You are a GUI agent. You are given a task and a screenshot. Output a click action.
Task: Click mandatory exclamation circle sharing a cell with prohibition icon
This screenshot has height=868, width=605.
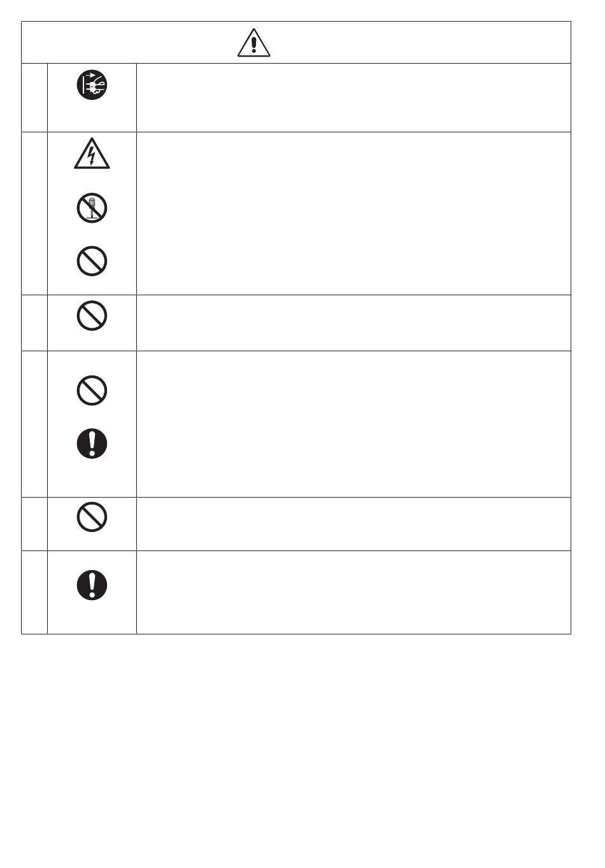pyautogui.click(x=92, y=443)
